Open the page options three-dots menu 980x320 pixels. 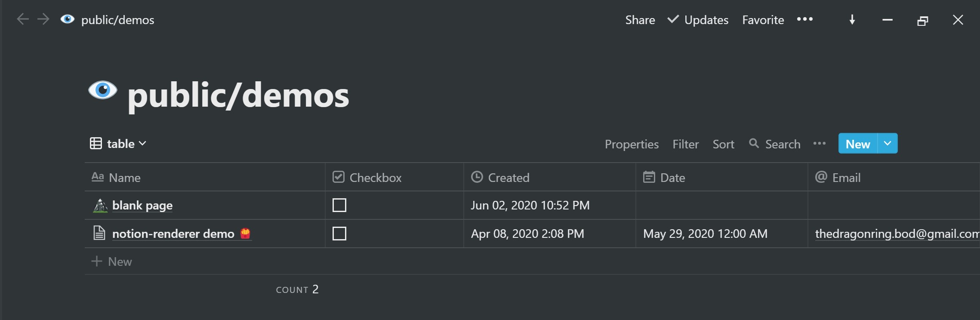tap(804, 19)
